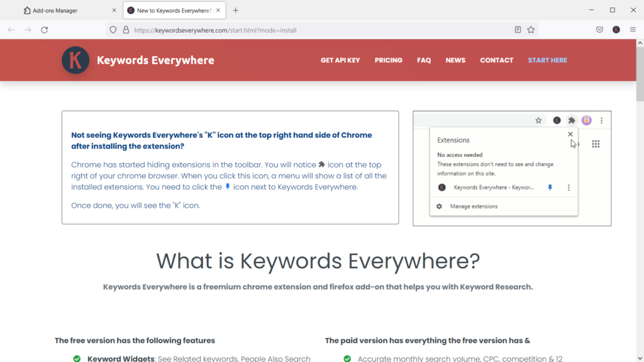
Task: Click the 'What is Keywords Everywhere?' heading
Action: [318, 261]
